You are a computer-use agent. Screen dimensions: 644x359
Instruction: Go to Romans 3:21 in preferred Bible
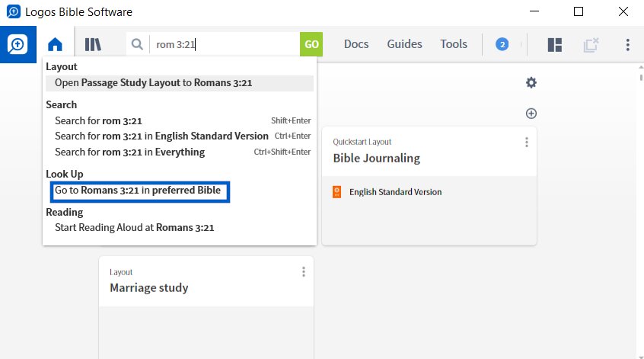(139, 191)
